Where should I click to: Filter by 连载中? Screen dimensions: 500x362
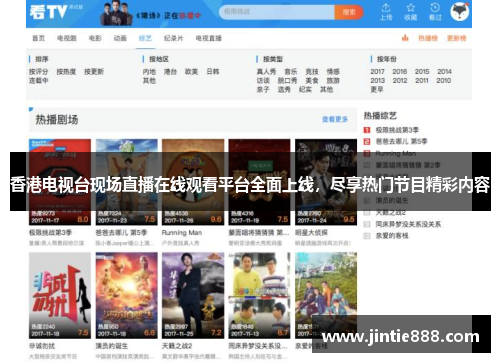coord(39,81)
